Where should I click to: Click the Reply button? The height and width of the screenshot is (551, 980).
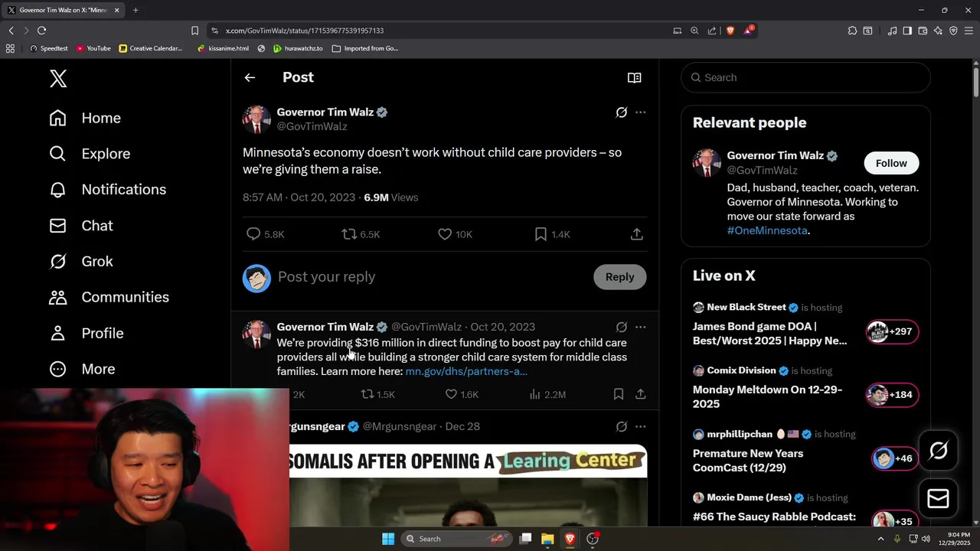619,277
